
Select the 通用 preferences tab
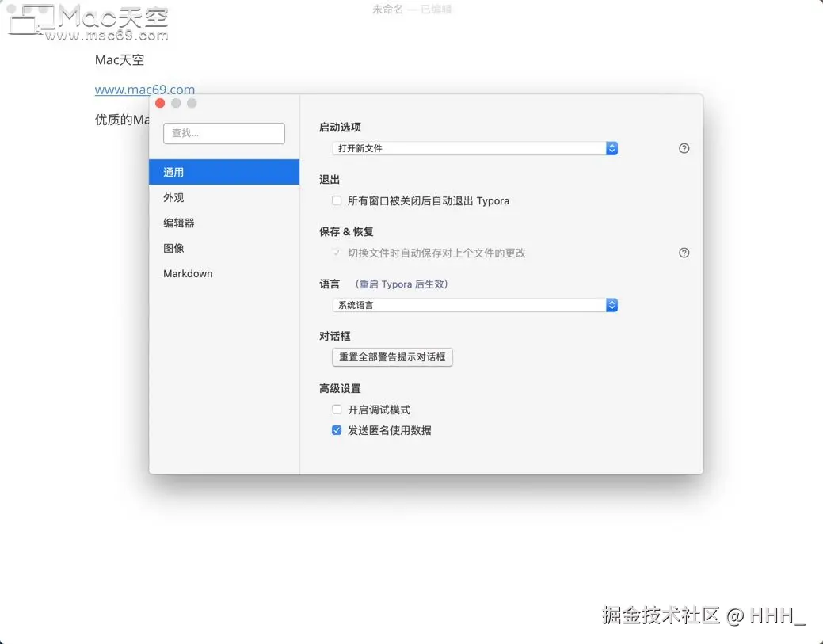coord(224,172)
